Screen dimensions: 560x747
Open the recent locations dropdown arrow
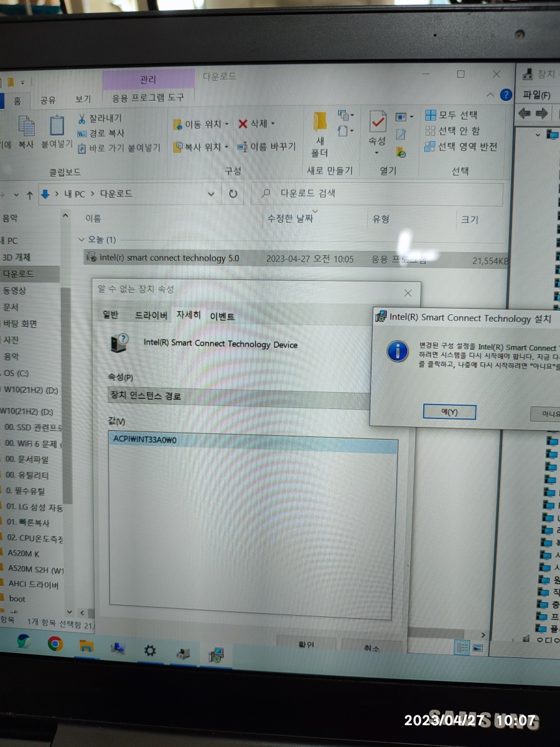click(16, 195)
